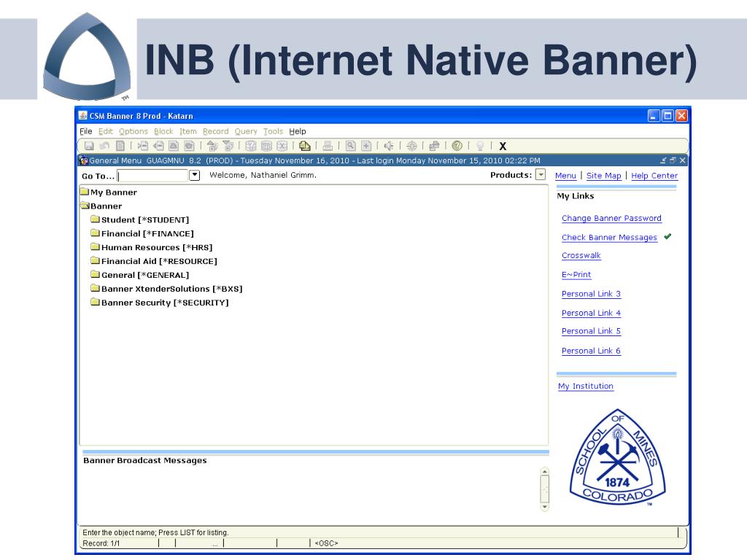Click the Check Banner Messages link
Screen dimensions: 747x560
click(609, 237)
